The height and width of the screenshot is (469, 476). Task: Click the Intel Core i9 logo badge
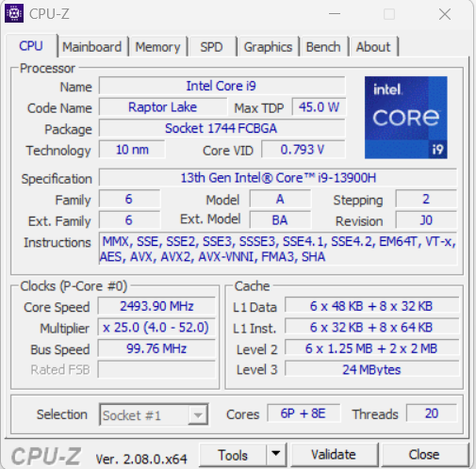pos(405,118)
